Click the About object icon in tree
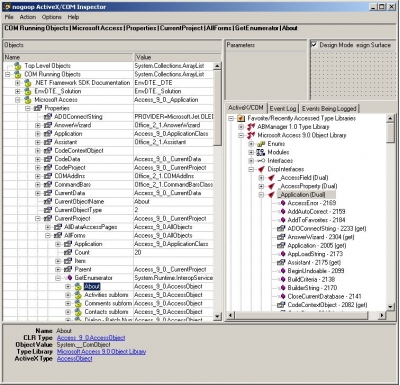 tap(78, 286)
